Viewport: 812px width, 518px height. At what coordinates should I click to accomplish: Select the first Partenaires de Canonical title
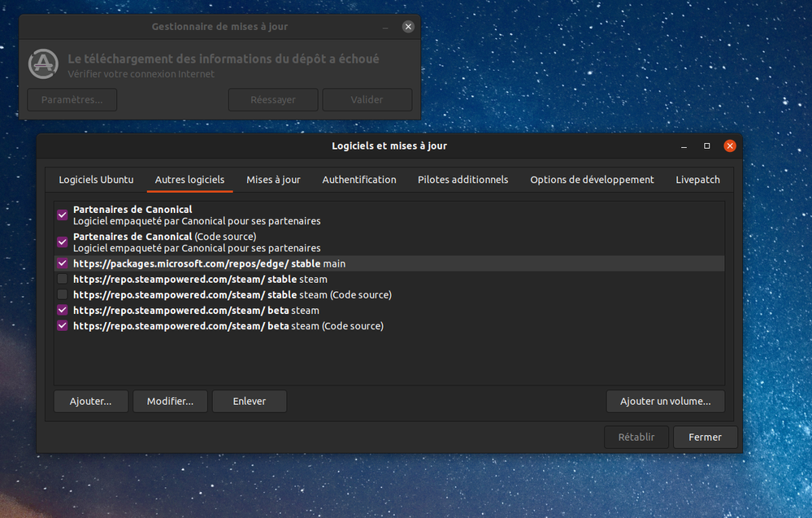point(132,209)
